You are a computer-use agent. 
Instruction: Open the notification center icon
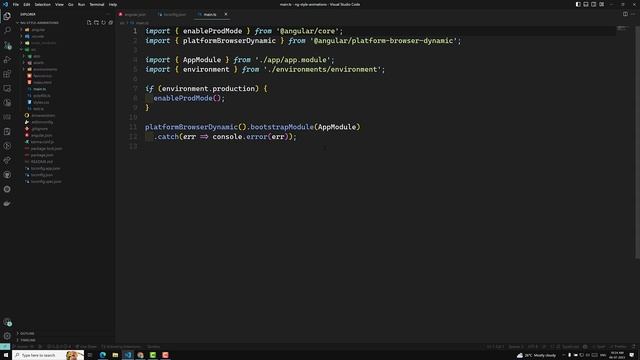coord(632,355)
